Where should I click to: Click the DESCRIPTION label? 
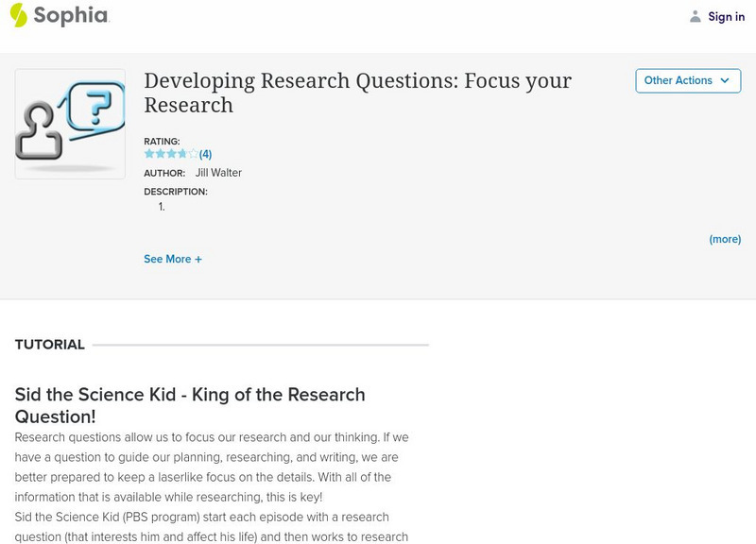(x=176, y=192)
